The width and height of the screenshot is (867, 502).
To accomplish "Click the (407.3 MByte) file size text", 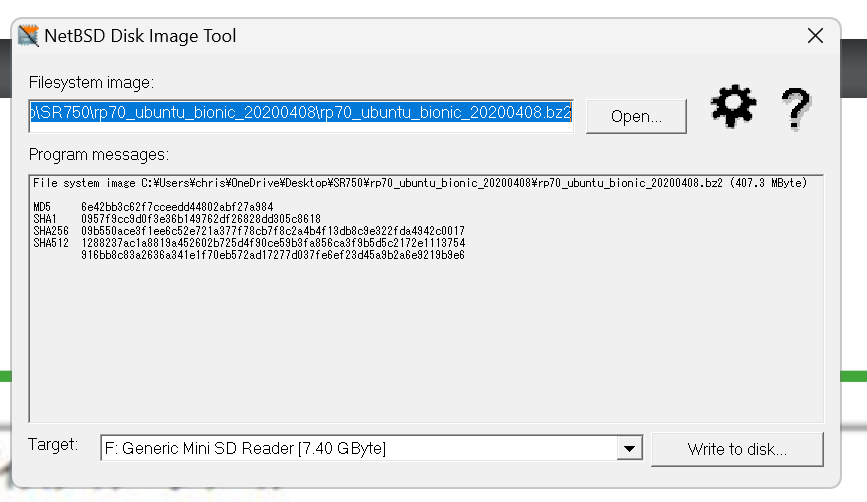I will [769, 183].
